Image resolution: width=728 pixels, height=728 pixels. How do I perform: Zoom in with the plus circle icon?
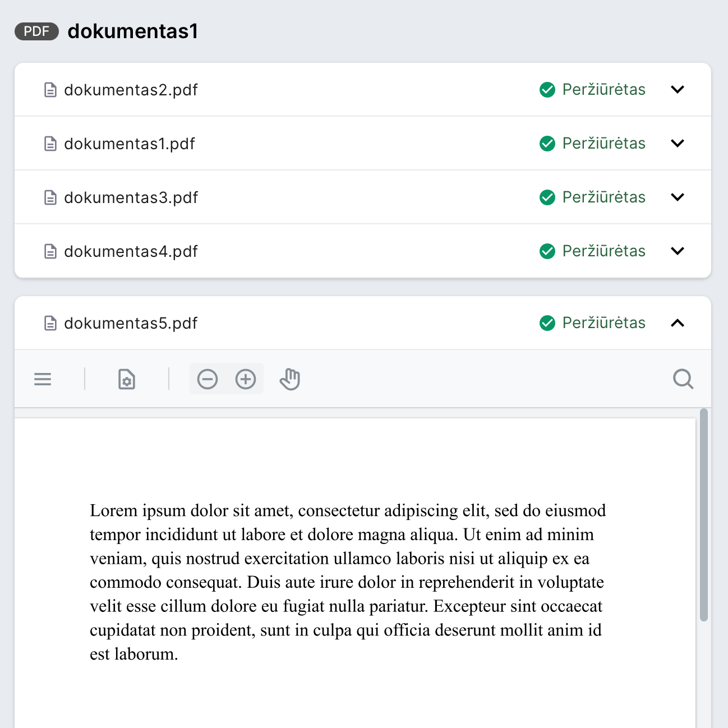click(246, 379)
